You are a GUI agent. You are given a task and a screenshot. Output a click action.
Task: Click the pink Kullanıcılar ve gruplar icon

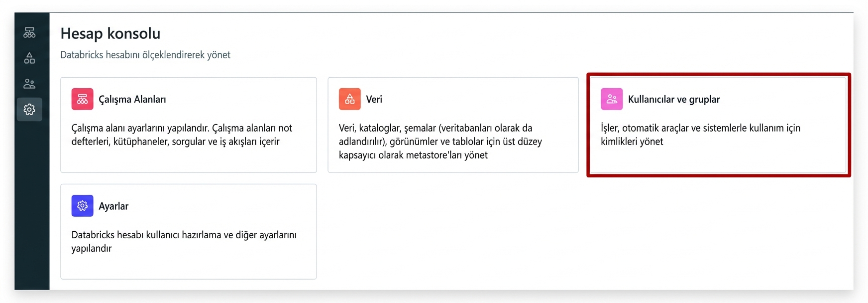[x=612, y=99]
